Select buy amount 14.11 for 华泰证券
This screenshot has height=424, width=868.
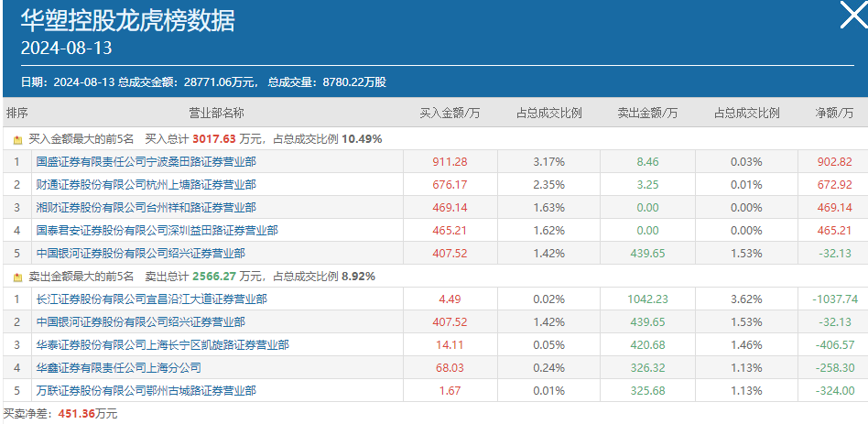click(450, 345)
